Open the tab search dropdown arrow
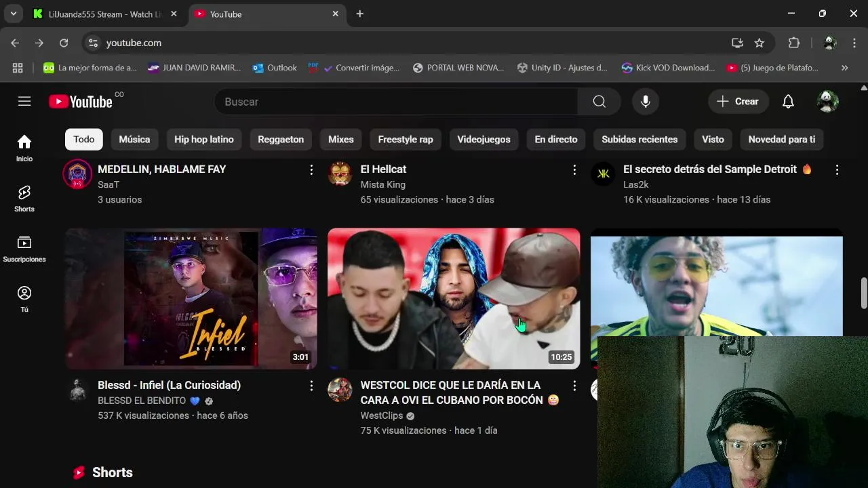 13,14
